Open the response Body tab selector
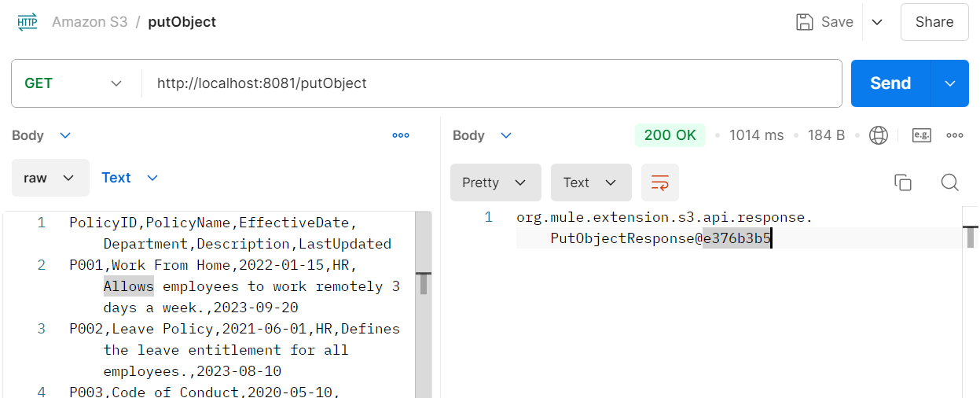980x398 pixels. click(x=482, y=135)
